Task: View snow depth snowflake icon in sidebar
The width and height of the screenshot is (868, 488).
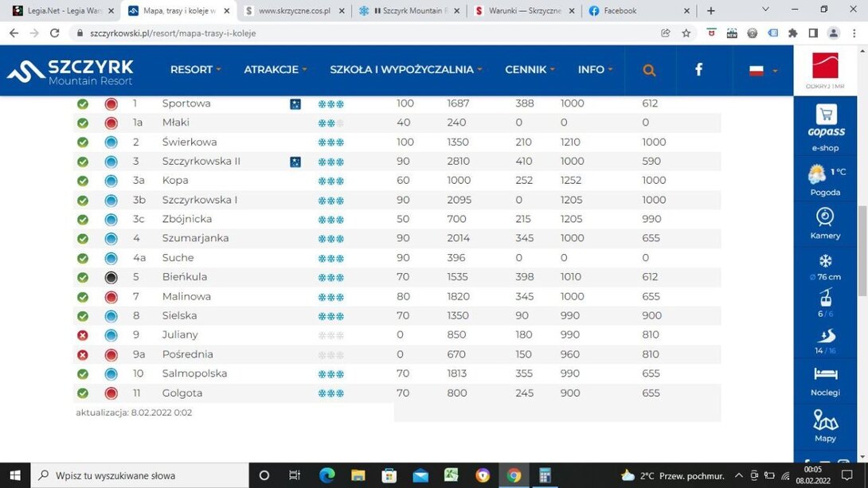Action: click(825, 260)
